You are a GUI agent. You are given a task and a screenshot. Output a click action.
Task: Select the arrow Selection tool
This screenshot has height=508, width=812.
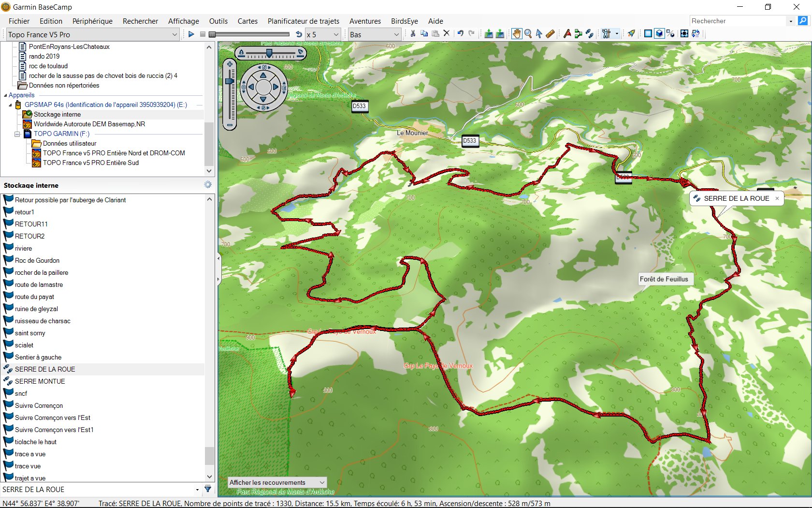pos(539,33)
